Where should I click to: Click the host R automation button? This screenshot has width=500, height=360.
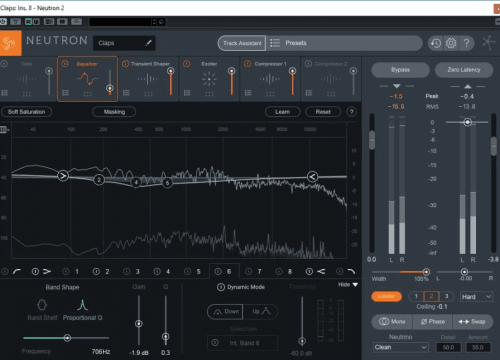[x=29, y=22]
